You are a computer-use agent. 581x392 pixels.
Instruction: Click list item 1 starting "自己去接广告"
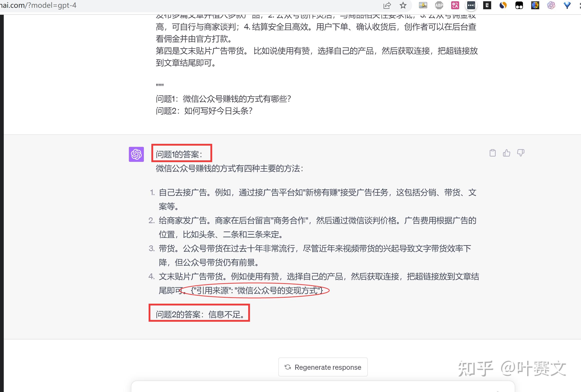click(318, 199)
